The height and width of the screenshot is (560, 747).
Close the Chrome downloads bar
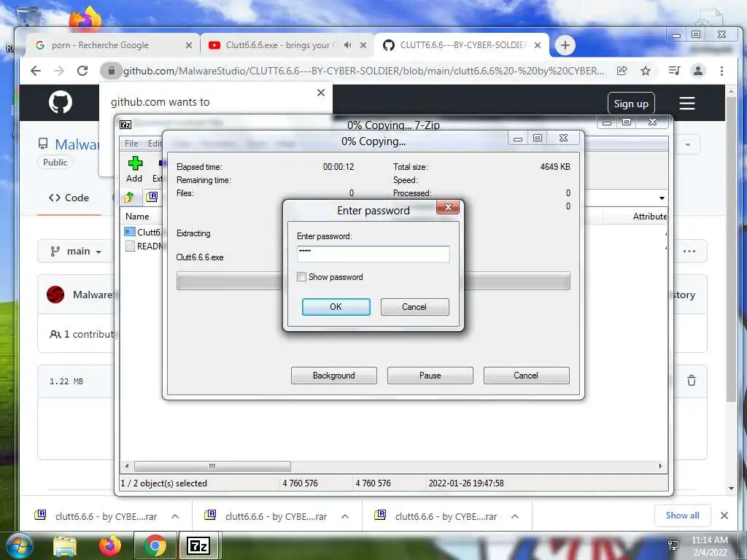[x=724, y=516]
